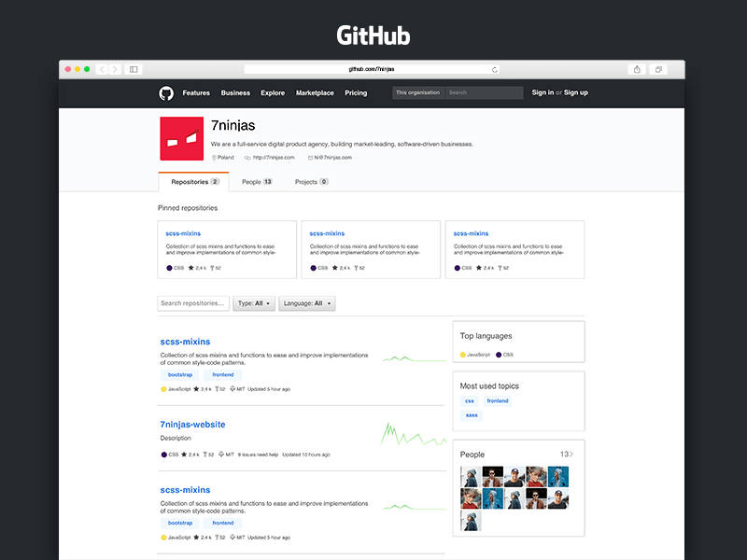The image size is (747, 560).
Task: Click the hi@7ninjas.com email link
Action: coord(333,158)
